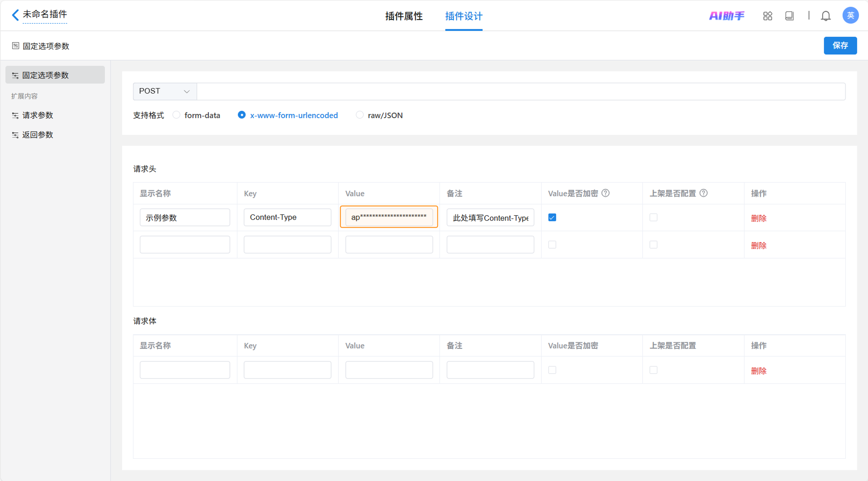The image size is (868, 481).
Task: Click the documentation book icon
Action: click(x=789, y=16)
